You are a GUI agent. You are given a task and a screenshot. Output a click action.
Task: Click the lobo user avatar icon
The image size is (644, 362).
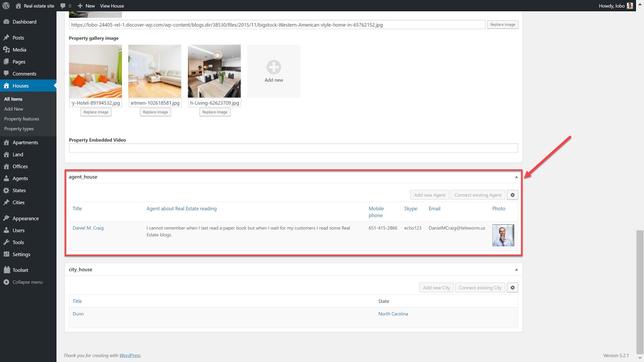630,6
